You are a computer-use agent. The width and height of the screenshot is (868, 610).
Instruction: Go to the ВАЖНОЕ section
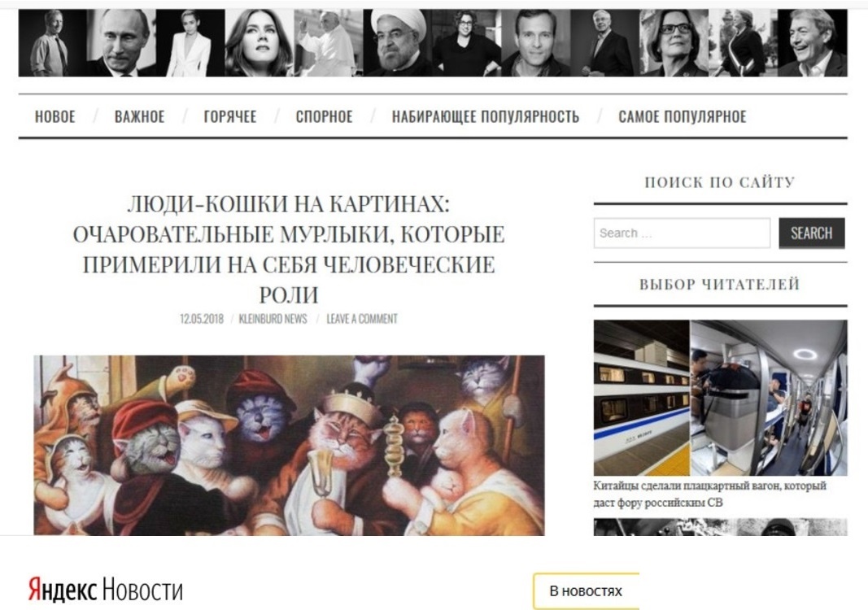coord(139,116)
